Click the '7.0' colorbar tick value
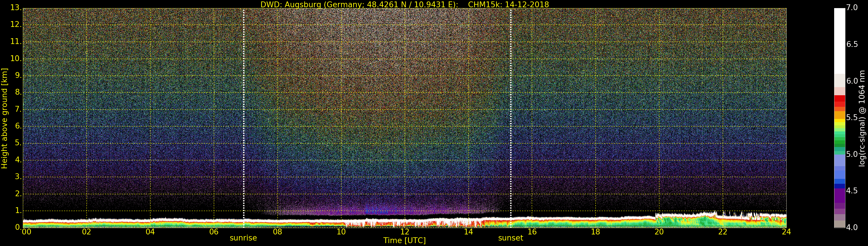 852,8
